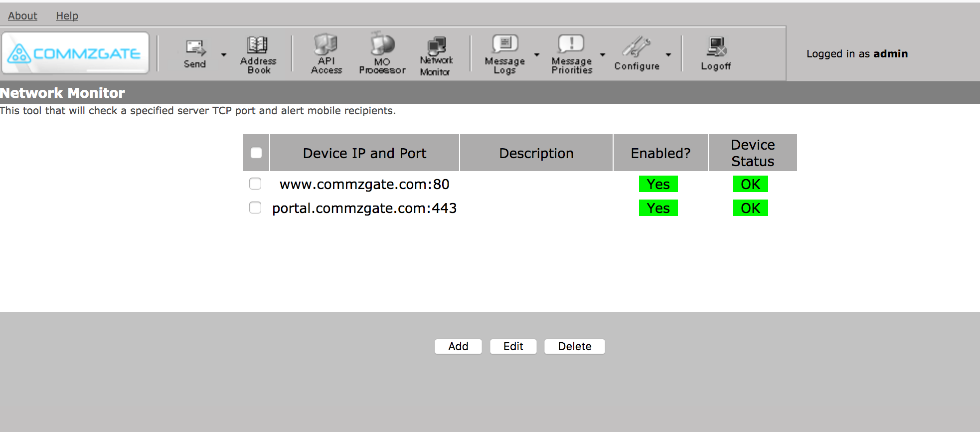Click the Add button
The image size is (980, 432).
[458, 346]
